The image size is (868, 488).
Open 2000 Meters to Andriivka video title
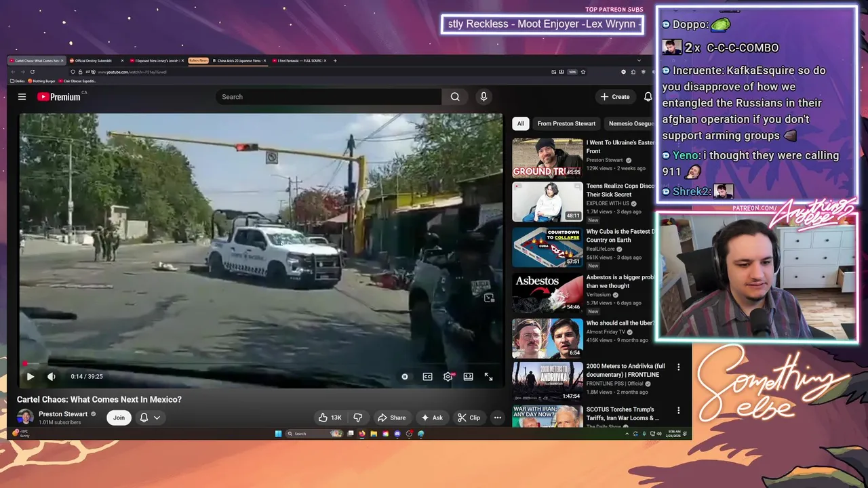626,370
